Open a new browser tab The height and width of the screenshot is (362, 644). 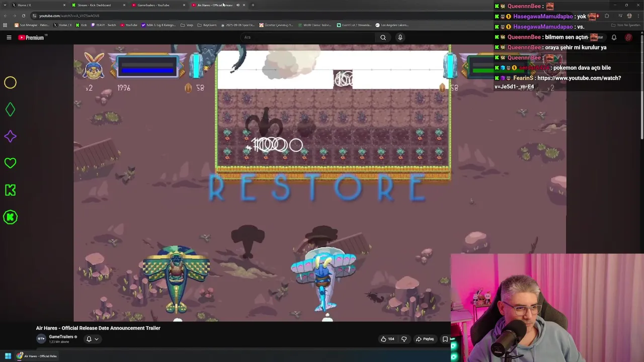coord(253,5)
